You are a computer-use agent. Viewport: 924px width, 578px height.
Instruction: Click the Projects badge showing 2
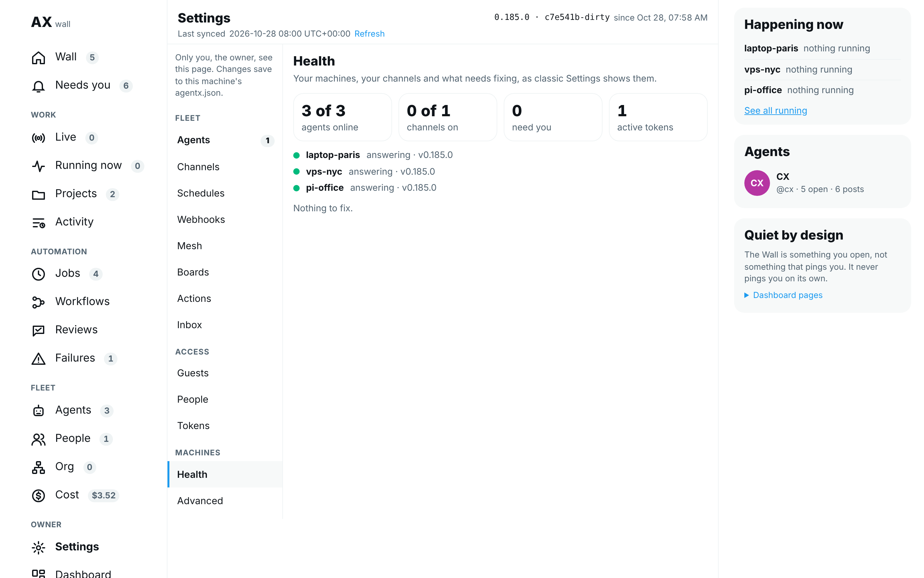coord(113,194)
